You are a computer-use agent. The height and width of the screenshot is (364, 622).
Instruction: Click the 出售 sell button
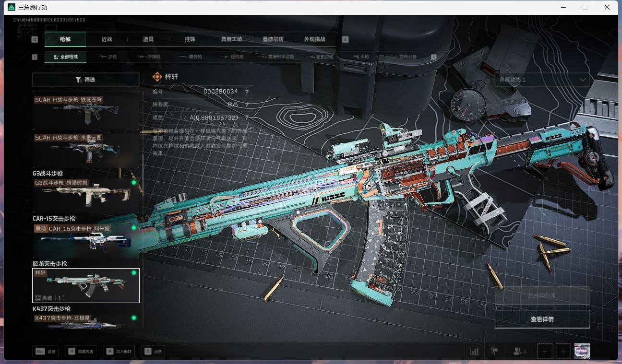click(x=154, y=352)
